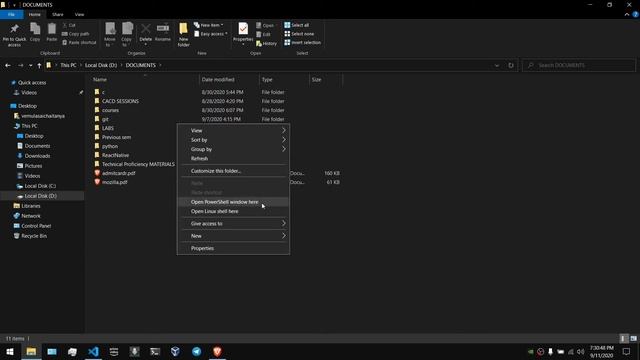This screenshot has height=360, width=640.
Task: Click Open in ribbon Open group
Action: pos(265,25)
